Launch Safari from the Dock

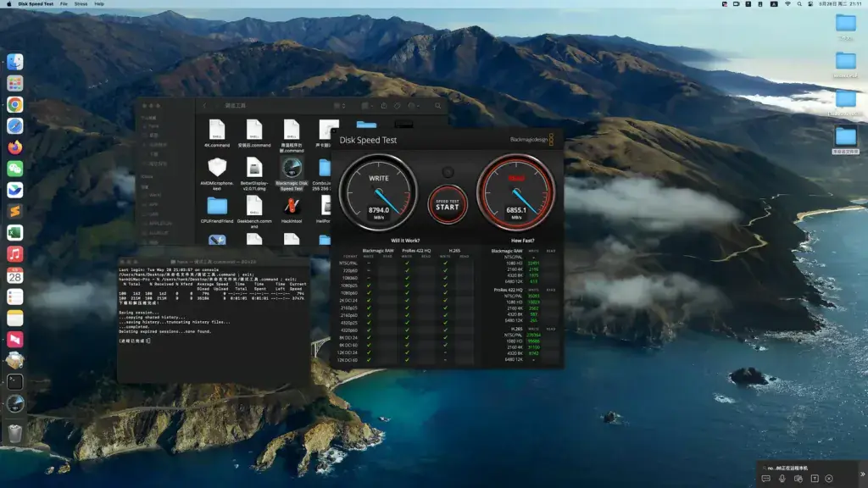coord(15,125)
